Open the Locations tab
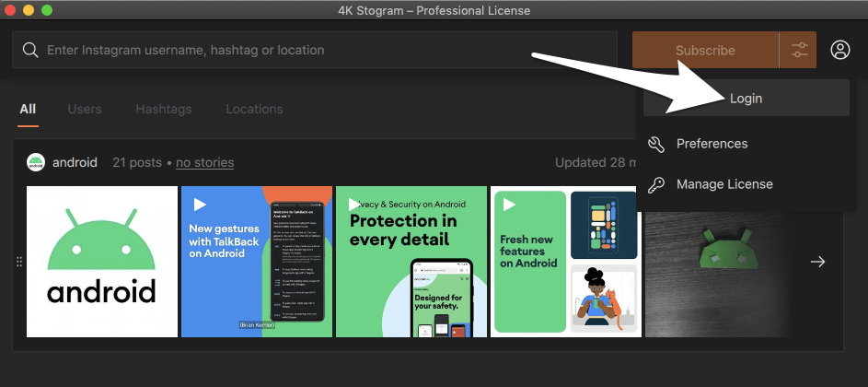Image resolution: width=868 pixels, height=387 pixels. tap(254, 109)
